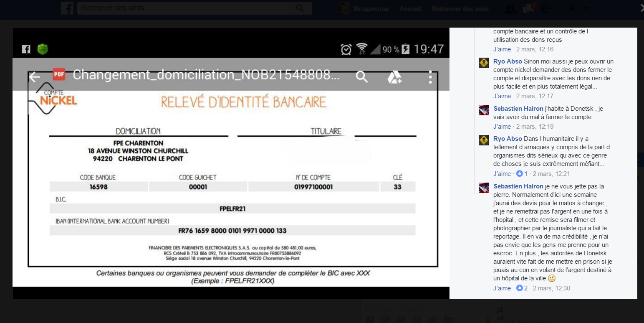
Task: Open Sebastien Hairon's name on 'je ne vous jette' comment
Action: pos(518,186)
